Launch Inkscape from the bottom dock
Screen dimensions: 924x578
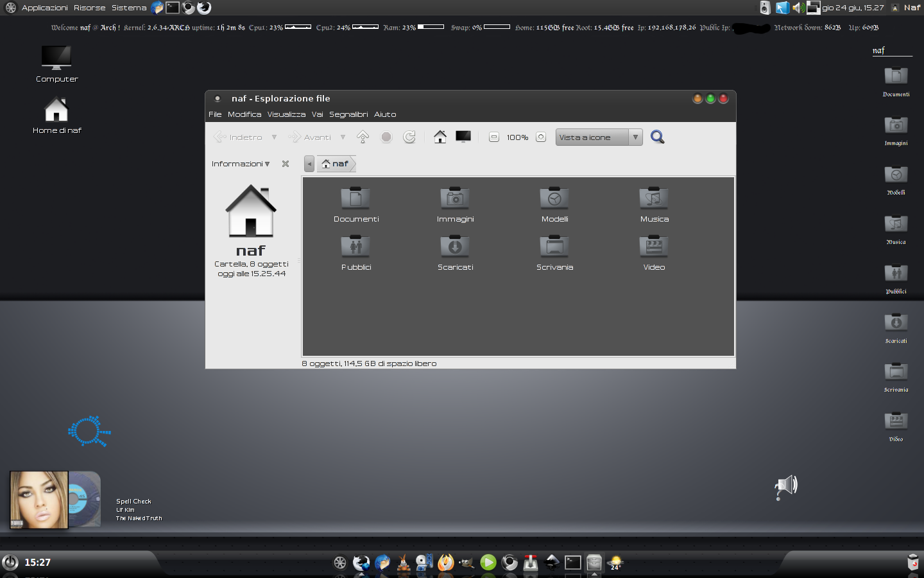click(x=552, y=563)
